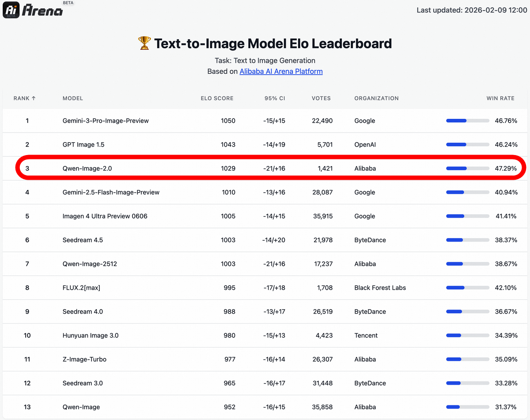Click the AI Arena logo icon
Image resolution: width=530 pixels, height=420 pixels.
point(11,10)
